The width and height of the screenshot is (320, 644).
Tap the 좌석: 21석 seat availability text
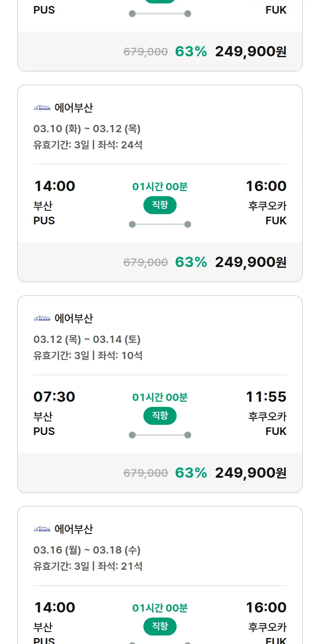pyautogui.click(x=120, y=566)
